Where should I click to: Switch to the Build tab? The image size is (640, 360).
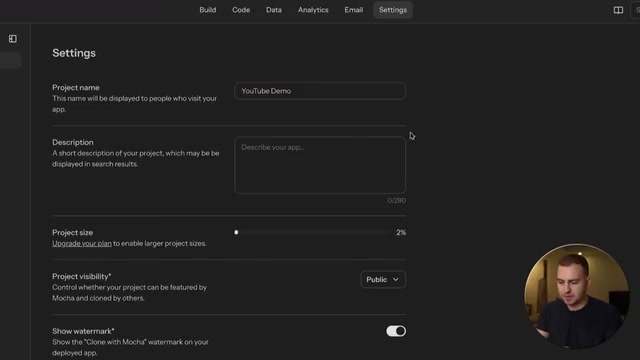[x=208, y=10]
